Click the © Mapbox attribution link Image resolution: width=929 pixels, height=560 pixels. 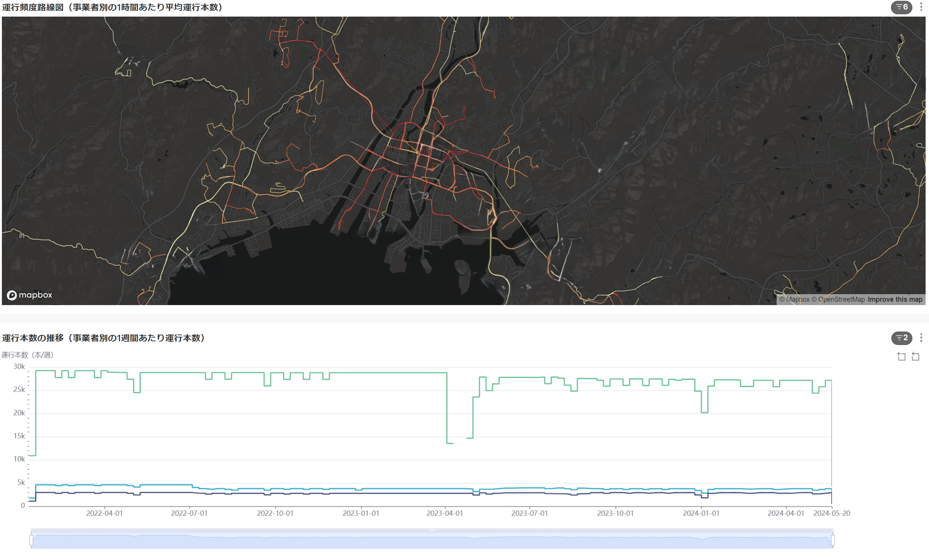pyautogui.click(x=794, y=299)
